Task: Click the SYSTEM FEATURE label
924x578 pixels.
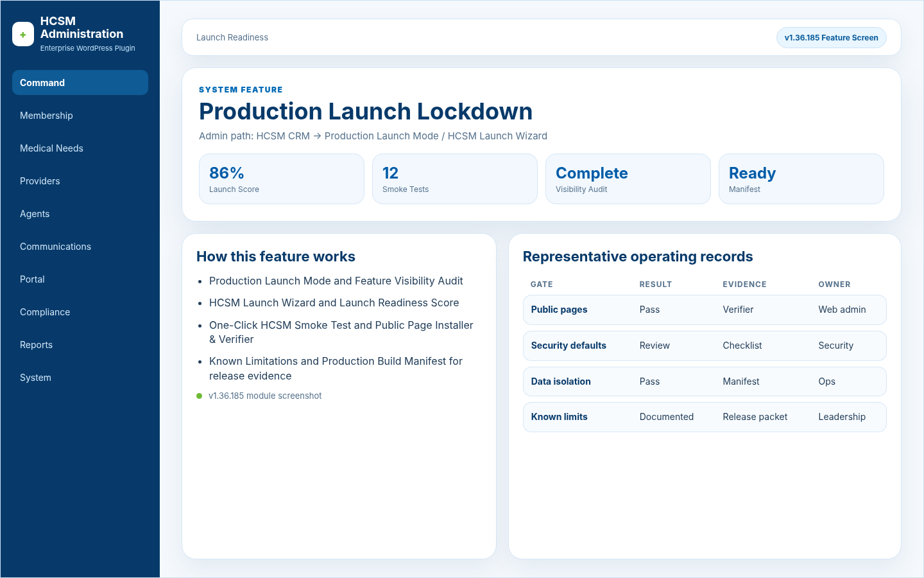Action: pyautogui.click(x=241, y=90)
